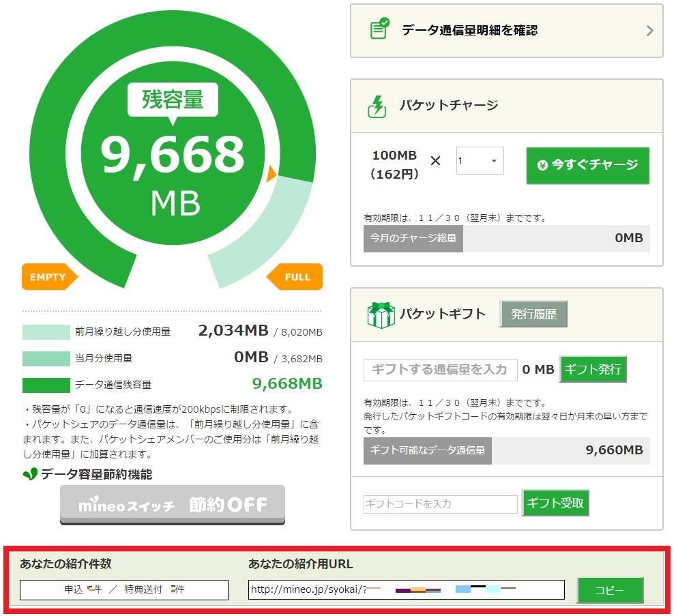Open the charge quantity dropdown
This screenshot has height=616, width=676.
tap(480, 161)
